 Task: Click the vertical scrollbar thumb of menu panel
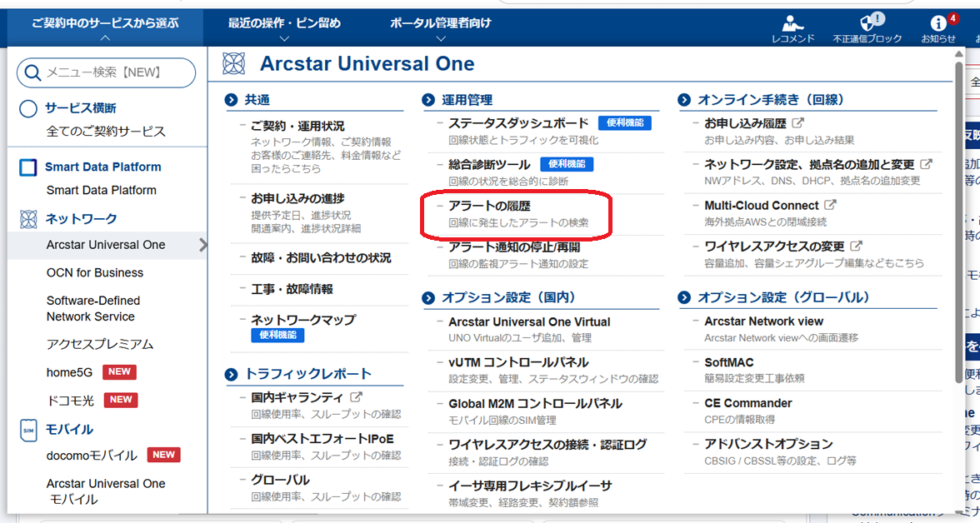pyautogui.click(x=959, y=222)
